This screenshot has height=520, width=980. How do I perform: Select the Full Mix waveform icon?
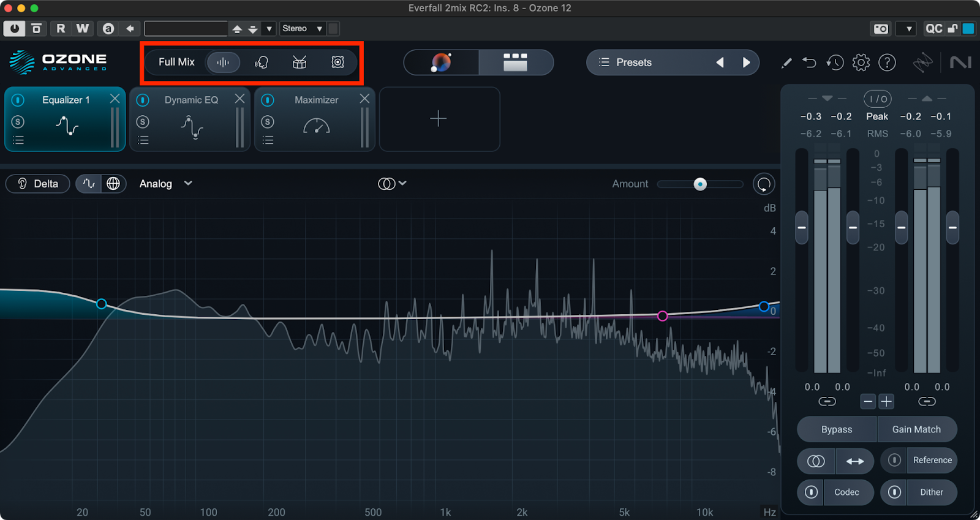coord(223,62)
